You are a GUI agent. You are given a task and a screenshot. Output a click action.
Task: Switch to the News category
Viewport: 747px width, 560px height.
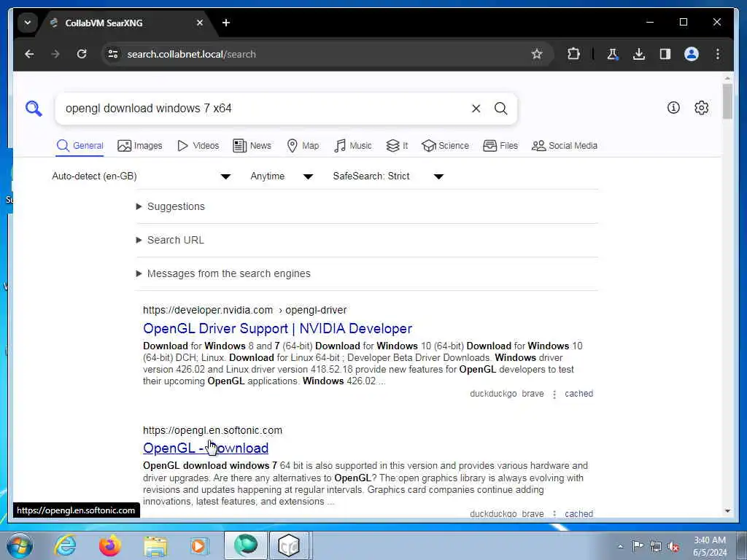pos(252,146)
